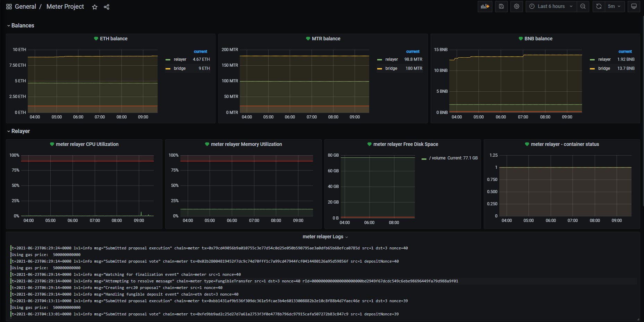Click CPU Utilization heart alert icon
The image size is (644, 322).
pyautogui.click(x=52, y=144)
